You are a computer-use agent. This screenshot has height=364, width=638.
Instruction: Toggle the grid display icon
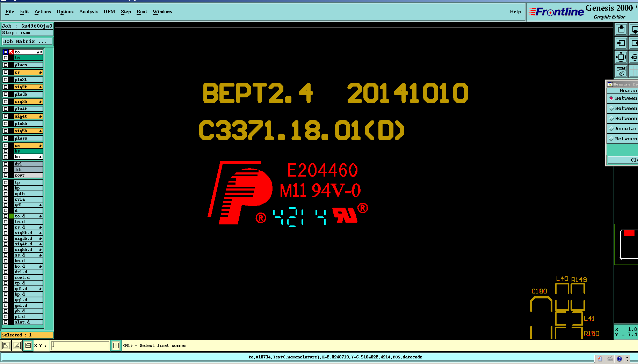pyautogui.click(x=634, y=71)
